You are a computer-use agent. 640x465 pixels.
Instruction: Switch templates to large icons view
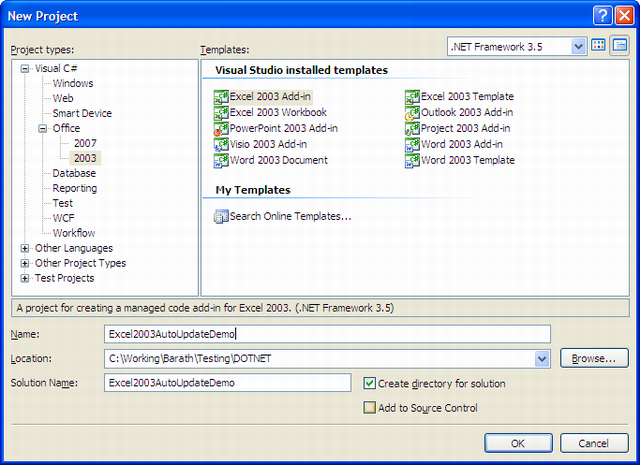pyautogui.click(x=598, y=46)
